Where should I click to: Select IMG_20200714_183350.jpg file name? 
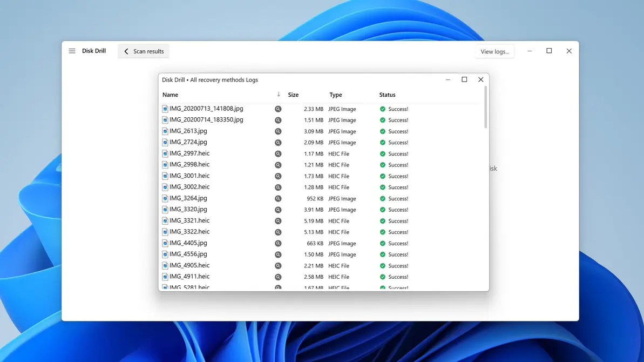(206, 120)
